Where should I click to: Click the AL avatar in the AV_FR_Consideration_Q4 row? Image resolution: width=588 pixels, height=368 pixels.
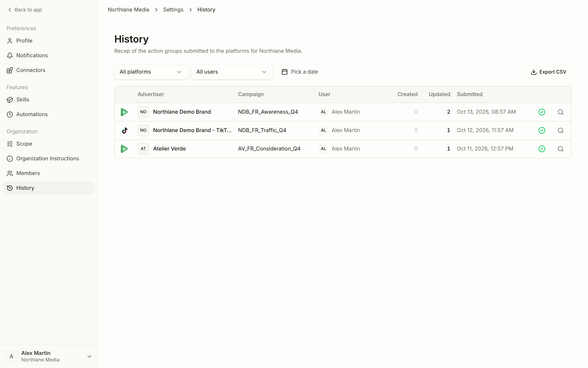323,149
